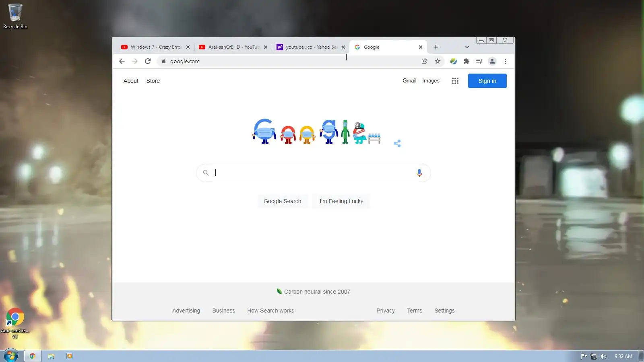
Task: Close the Windows 7 - Crazy Error tab
Action: 188,47
